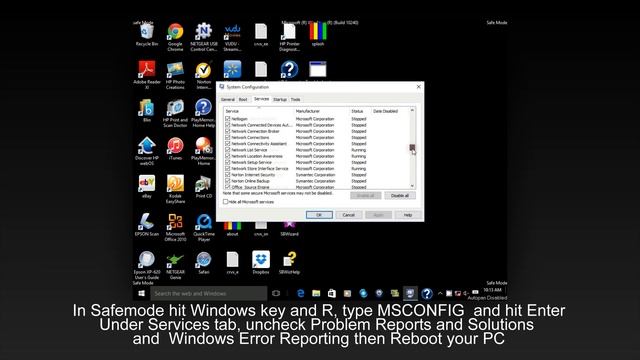Open the Print CD desktop shortcut

203,187
